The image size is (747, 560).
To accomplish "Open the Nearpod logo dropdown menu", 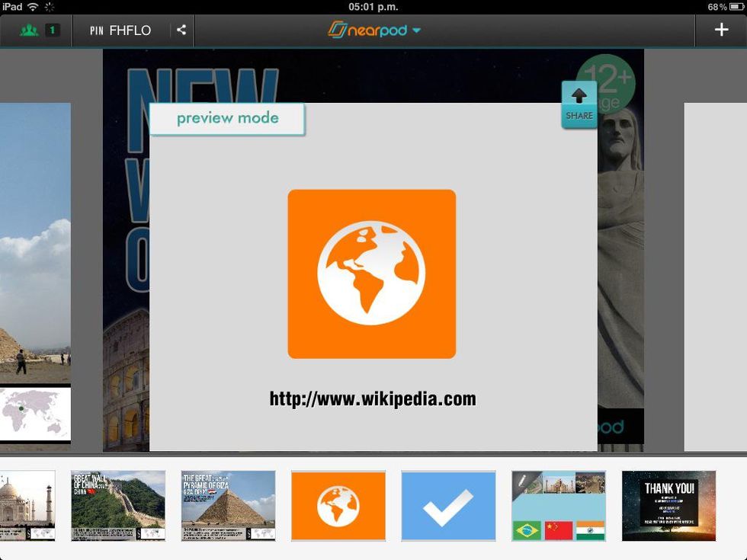I will (374, 30).
